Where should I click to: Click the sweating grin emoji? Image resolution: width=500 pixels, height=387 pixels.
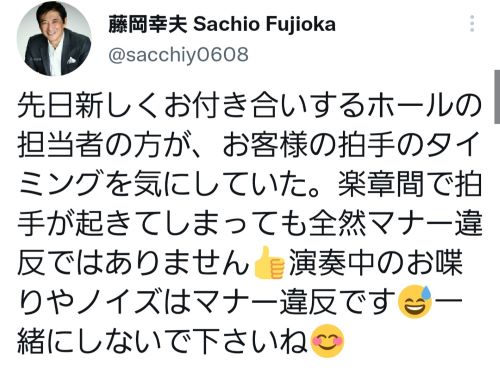coord(415,302)
